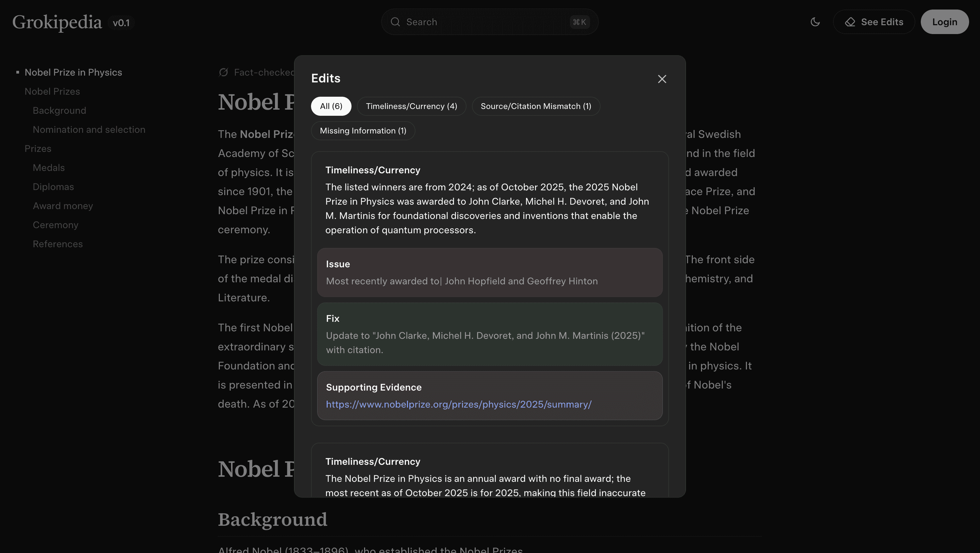This screenshot has height=553, width=980.
Task: Click the first Timeliness/Currency heading
Action: [373, 170]
